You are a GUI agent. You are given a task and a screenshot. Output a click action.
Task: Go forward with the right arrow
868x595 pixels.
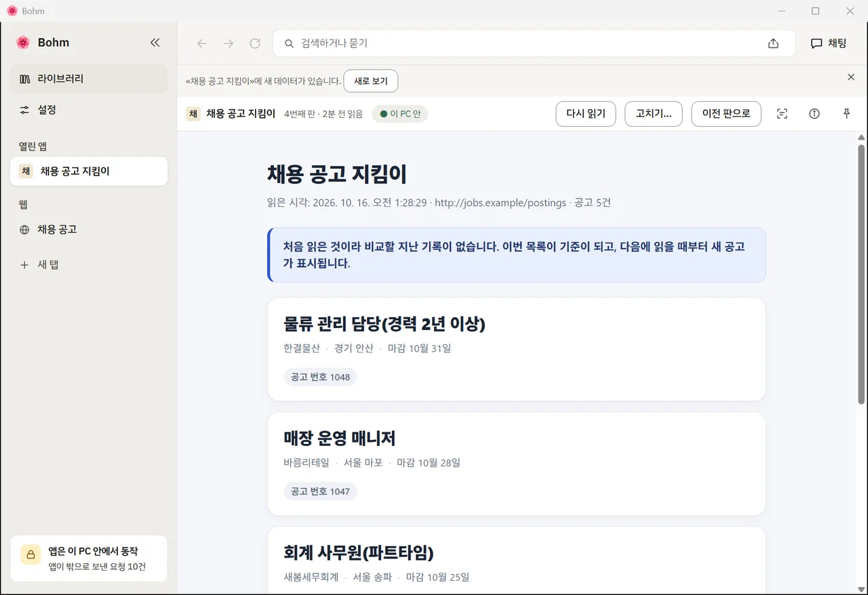229,43
